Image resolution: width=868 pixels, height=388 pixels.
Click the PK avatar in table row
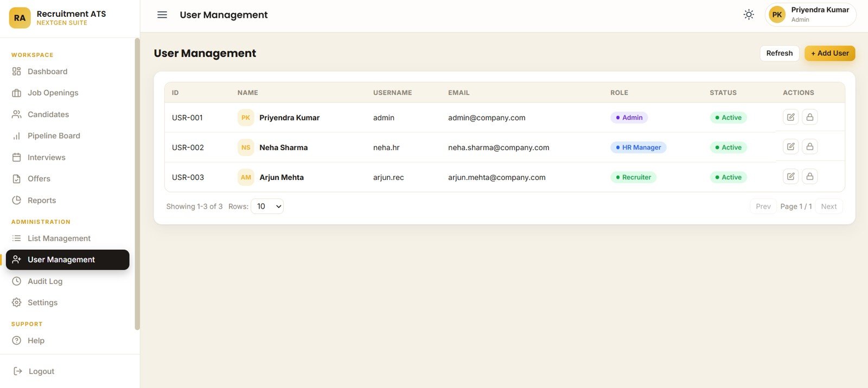click(246, 118)
